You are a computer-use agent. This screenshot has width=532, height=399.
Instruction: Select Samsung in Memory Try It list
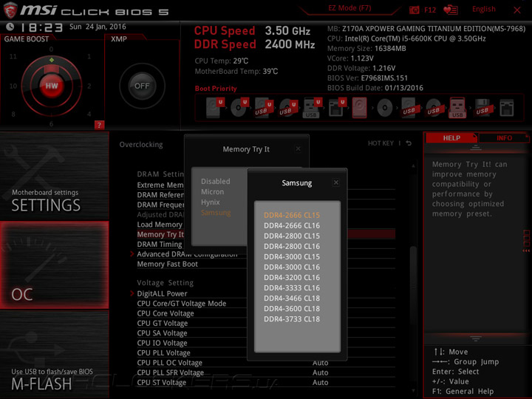216,213
